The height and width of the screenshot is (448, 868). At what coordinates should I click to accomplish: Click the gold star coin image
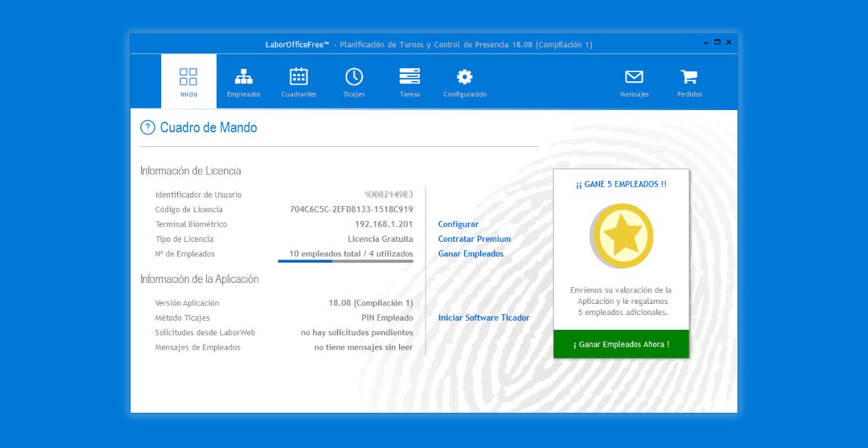[621, 236]
